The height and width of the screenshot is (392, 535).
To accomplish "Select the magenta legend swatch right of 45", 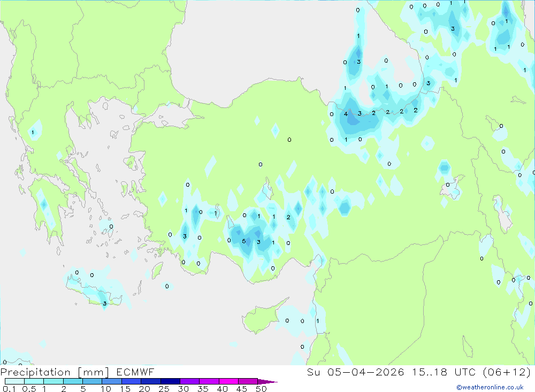I will (248, 381).
